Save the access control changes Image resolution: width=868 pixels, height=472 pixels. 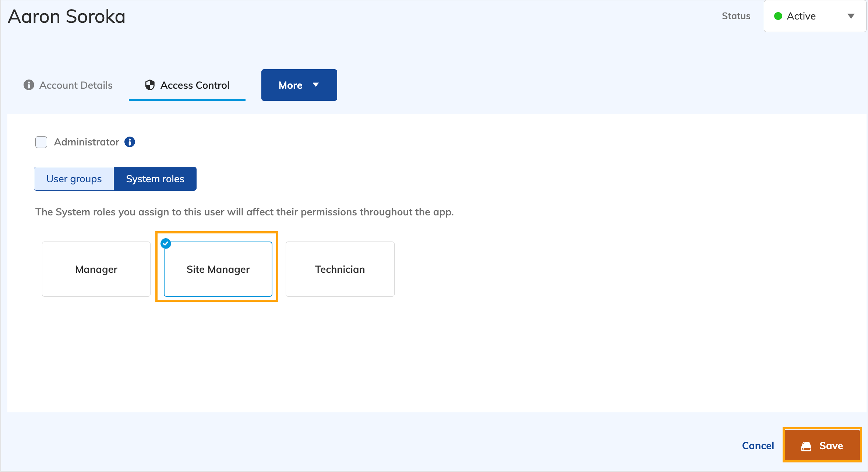coord(822,445)
